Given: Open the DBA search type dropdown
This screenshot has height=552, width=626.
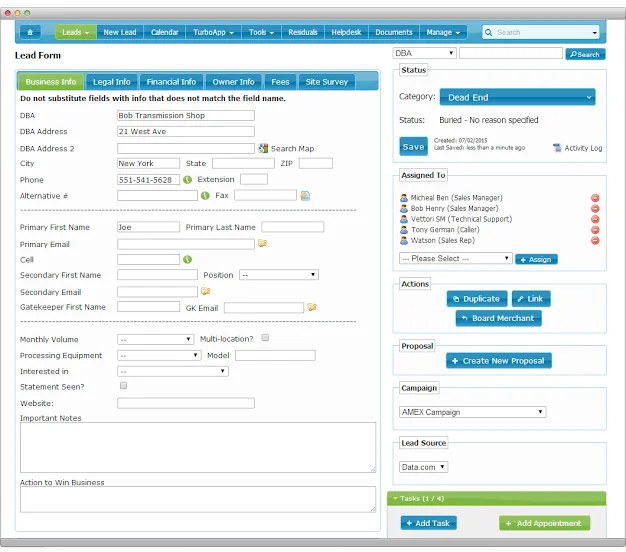Looking at the screenshot, I should click(424, 53).
